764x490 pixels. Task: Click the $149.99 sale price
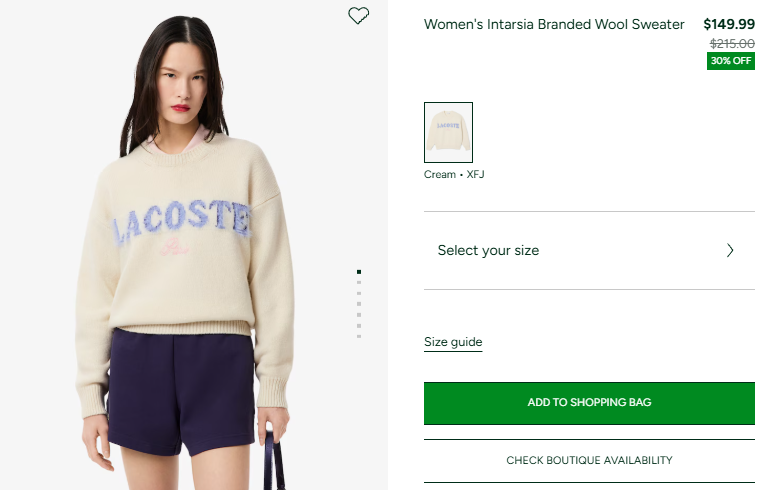pos(729,24)
